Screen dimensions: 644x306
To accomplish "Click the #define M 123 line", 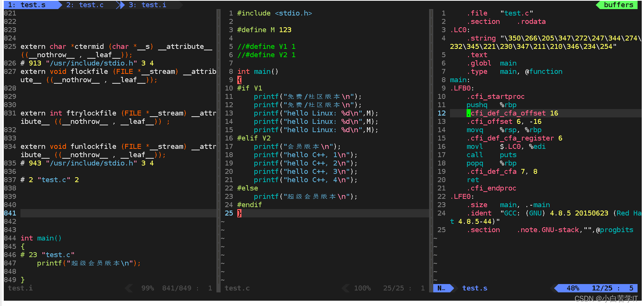I will coord(264,30).
